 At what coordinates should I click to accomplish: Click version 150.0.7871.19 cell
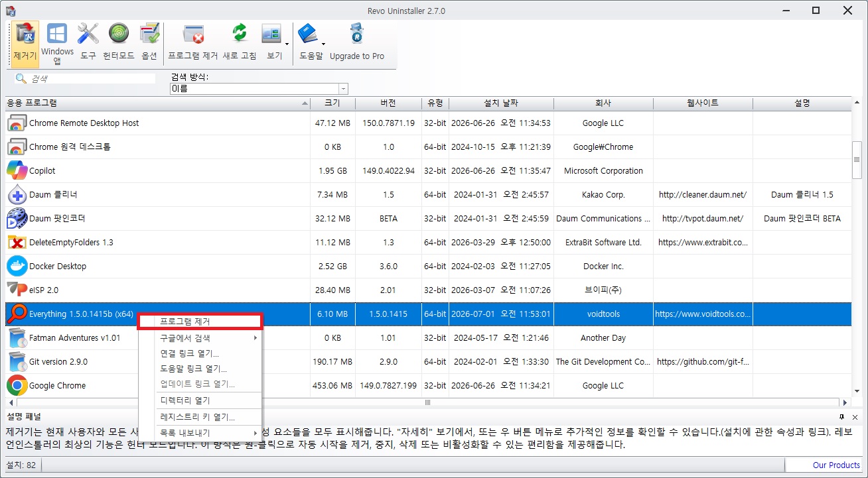(x=388, y=123)
